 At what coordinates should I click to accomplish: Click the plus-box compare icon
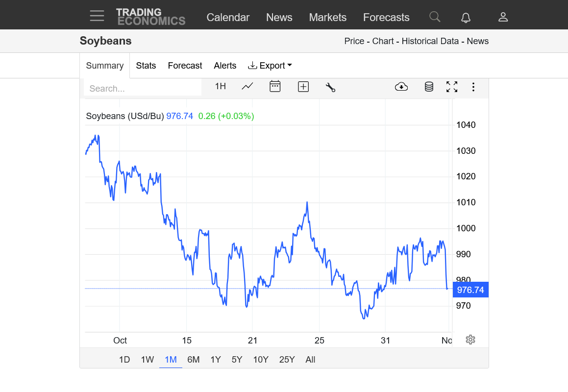[x=303, y=87]
